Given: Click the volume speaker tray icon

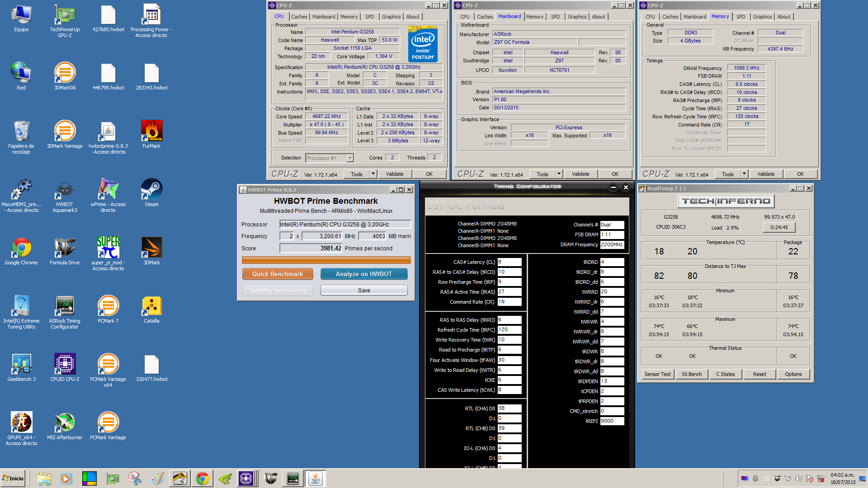Looking at the screenshot, I should pyautogui.click(x=799, y=479).
